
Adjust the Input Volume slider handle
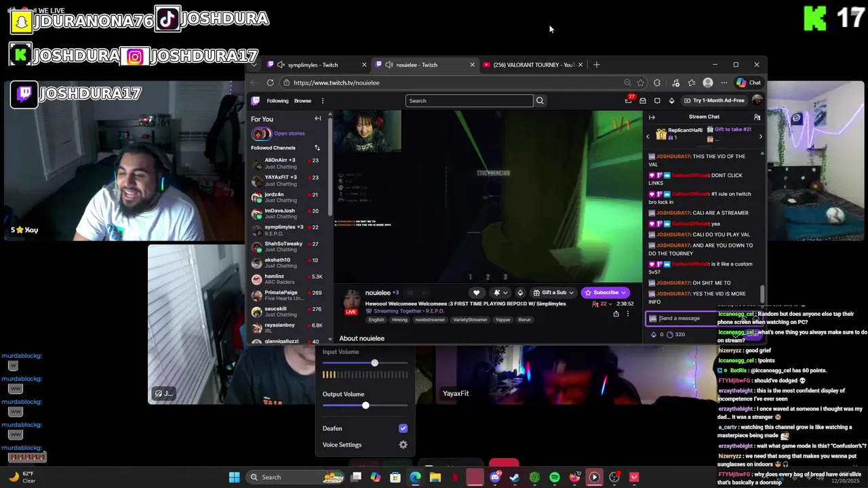tap(374, 363)
